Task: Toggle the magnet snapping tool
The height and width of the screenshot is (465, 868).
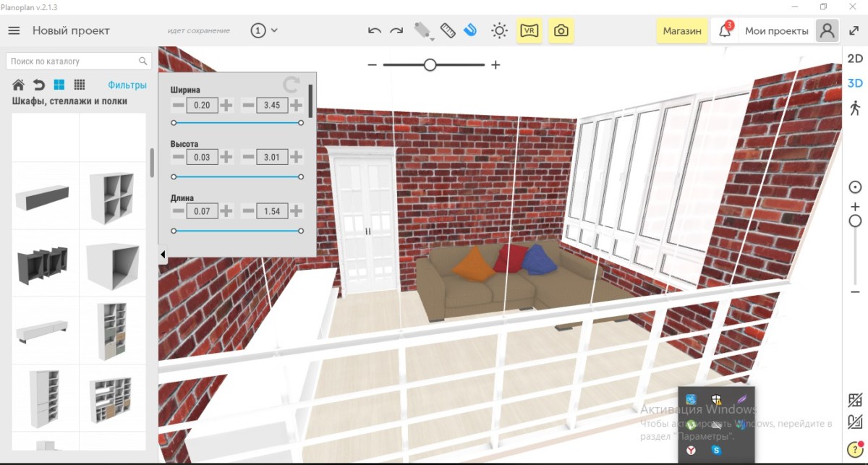Action: (x=470, y=30)
